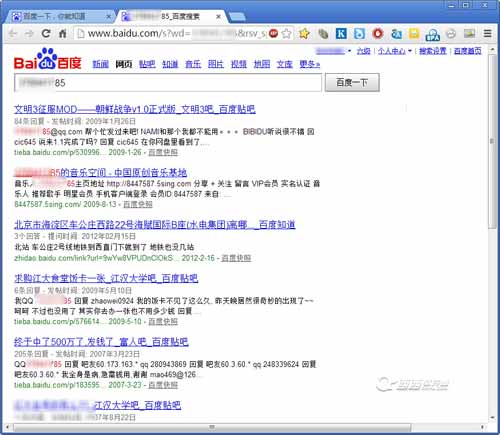
Task: Open the SPA cloud extension
Action: (433, 34)
